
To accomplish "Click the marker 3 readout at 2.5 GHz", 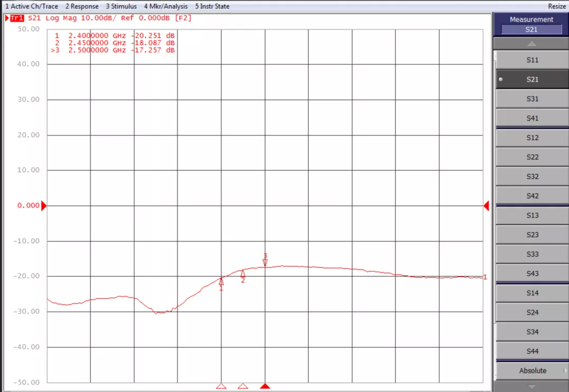I will [113, 50].
